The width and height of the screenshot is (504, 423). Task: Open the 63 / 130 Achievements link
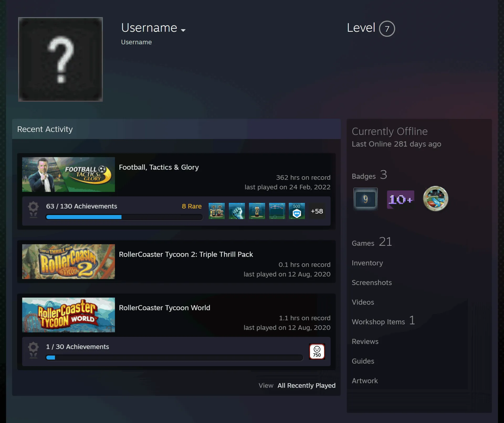click(x=82, y=206)
